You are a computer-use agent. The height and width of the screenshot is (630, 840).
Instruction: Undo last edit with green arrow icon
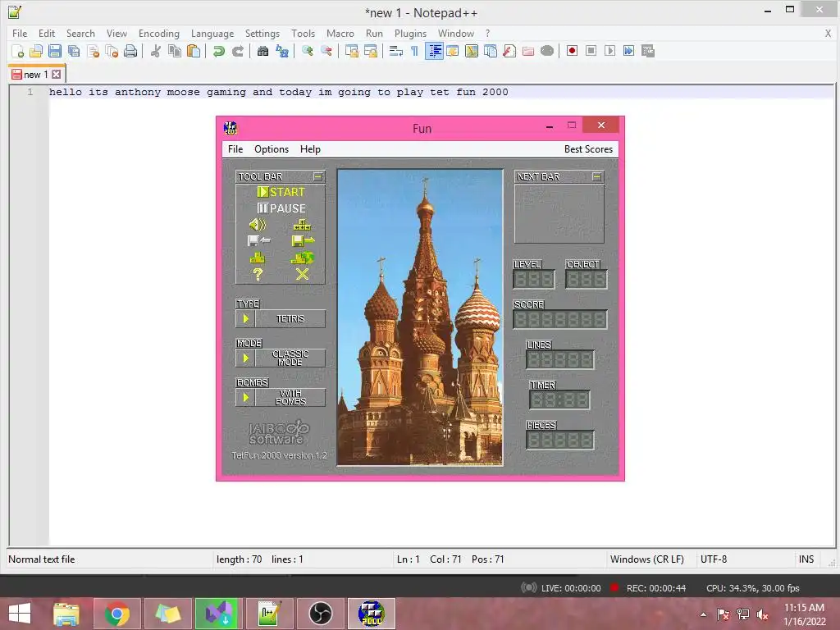pyautogui.click(x=218, y=51)
